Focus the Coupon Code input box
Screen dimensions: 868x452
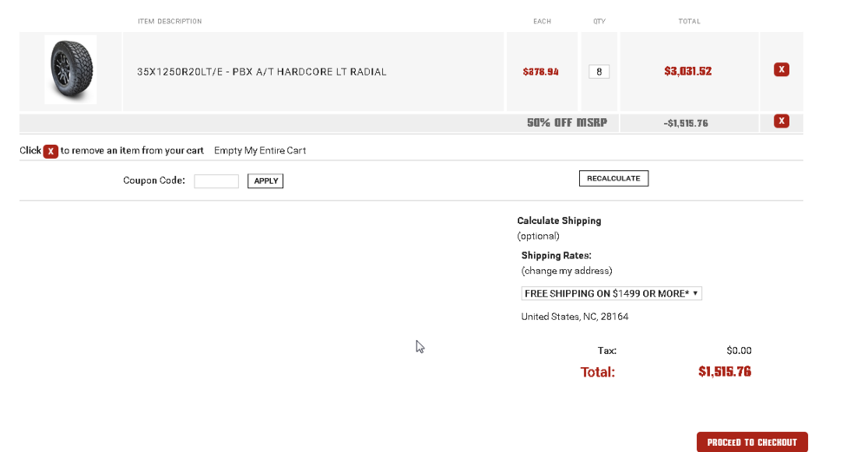pyautogui.click(x=216, y=181)
